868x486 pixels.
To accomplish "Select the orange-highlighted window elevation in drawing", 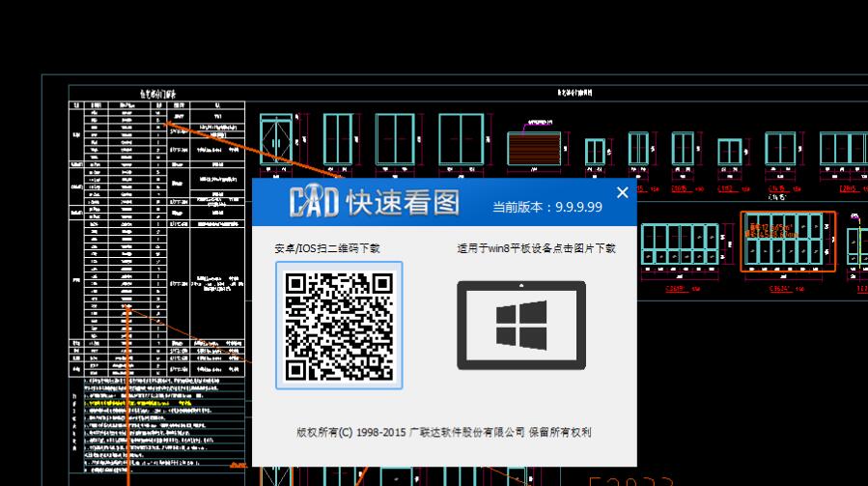I will 788,241.
